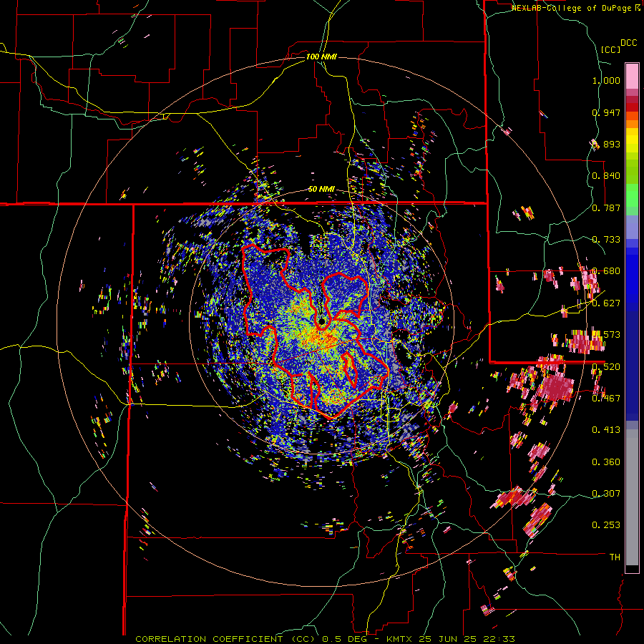Click the 0.787 scale value

click(x=606, y=208)
